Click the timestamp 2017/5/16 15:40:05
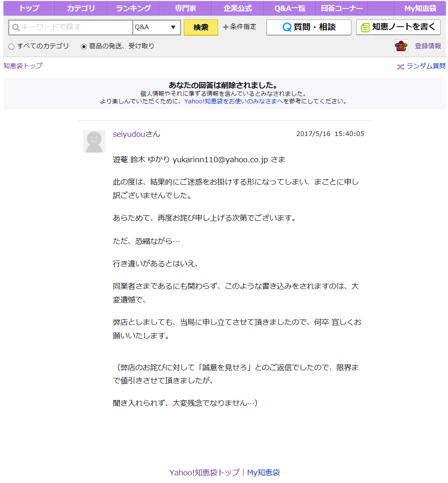 (x=330, y=134)
